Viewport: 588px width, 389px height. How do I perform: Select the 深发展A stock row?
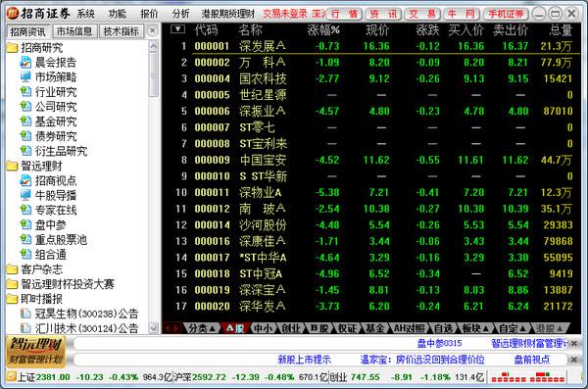pos(371,46)
